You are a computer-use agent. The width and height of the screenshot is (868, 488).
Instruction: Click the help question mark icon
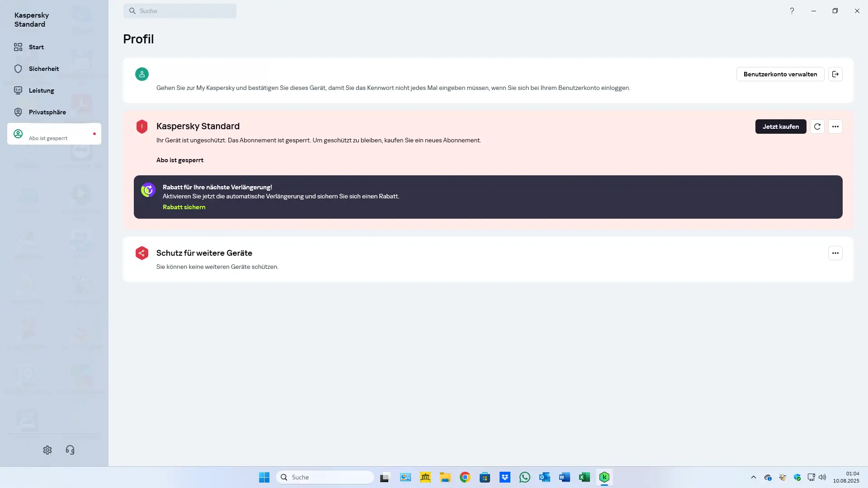(x=792, y=11)
